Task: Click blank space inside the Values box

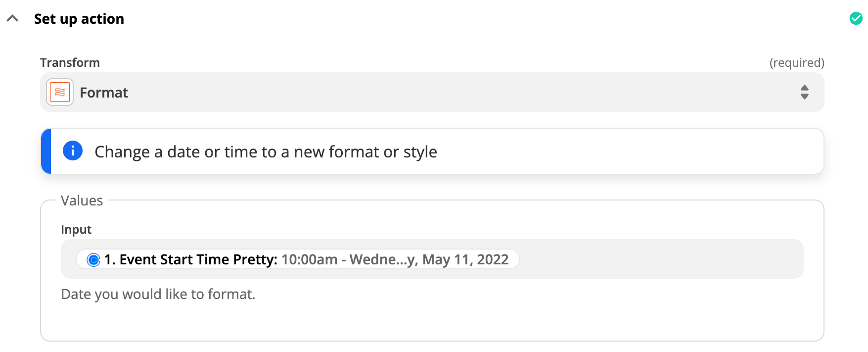Action: click(495, 319)
